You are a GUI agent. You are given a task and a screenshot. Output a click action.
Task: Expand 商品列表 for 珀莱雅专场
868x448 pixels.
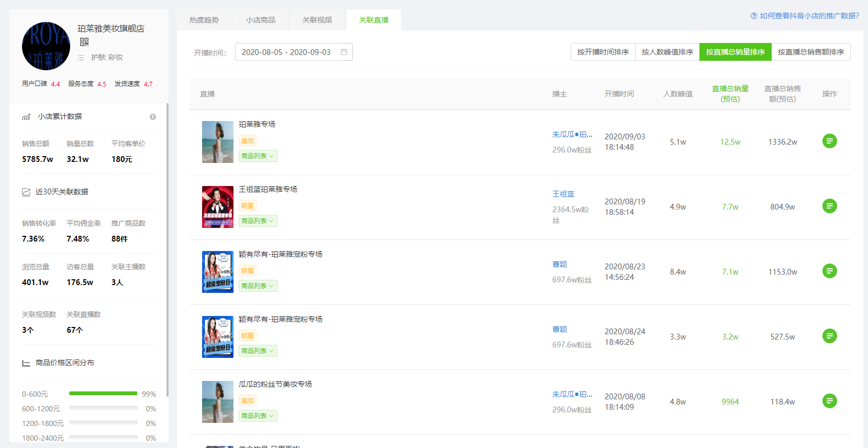pos(258,156)
